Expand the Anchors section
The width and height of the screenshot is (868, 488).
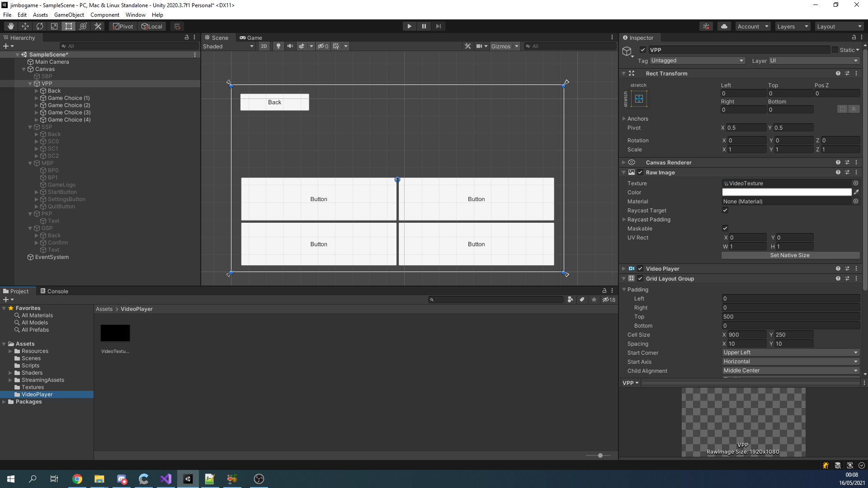pos(624,118)
